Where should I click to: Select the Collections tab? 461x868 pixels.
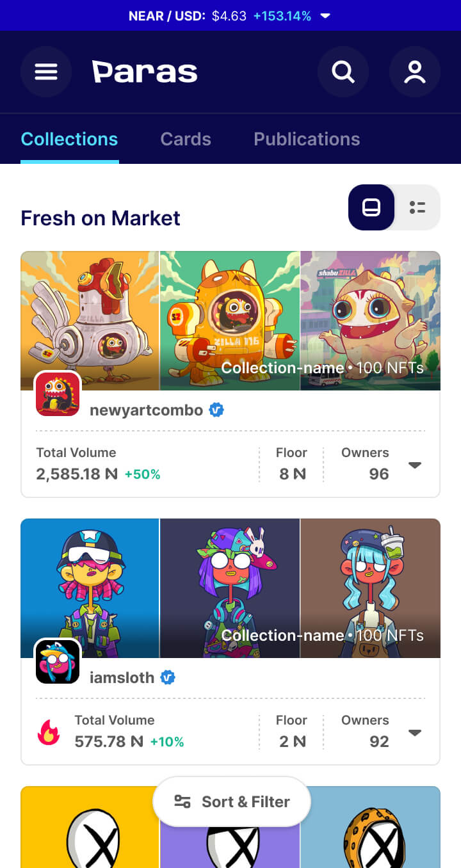(x=69, y=139)
